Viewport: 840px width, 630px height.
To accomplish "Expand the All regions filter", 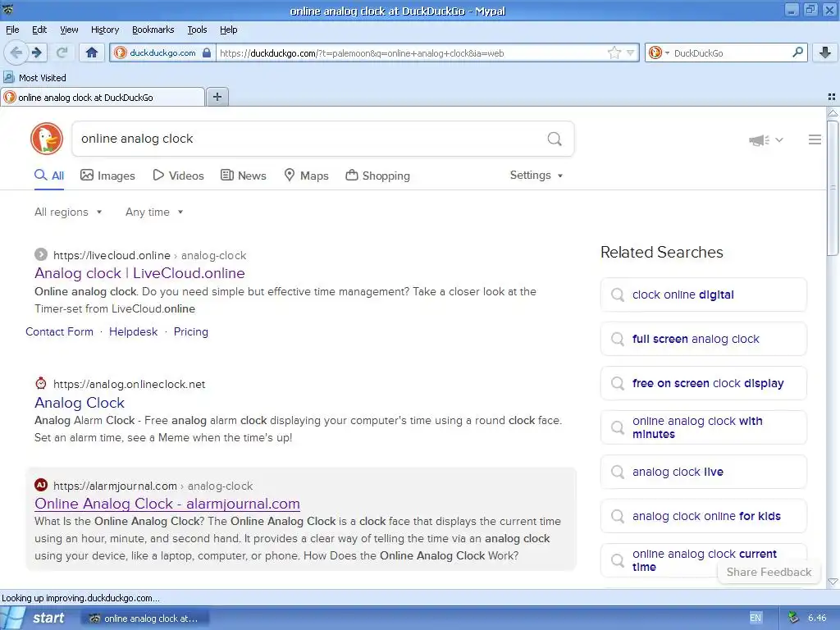I will 68,212.
